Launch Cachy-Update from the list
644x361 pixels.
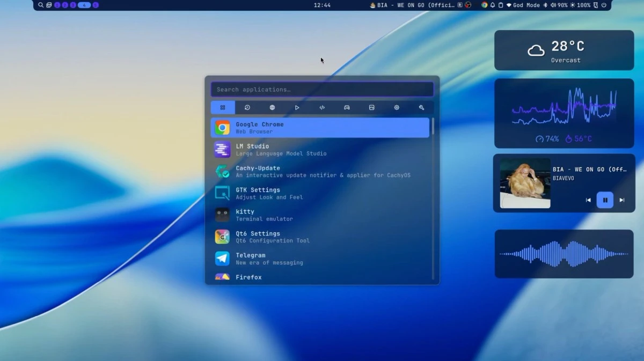pyautogui.click(x=320, y=171)
